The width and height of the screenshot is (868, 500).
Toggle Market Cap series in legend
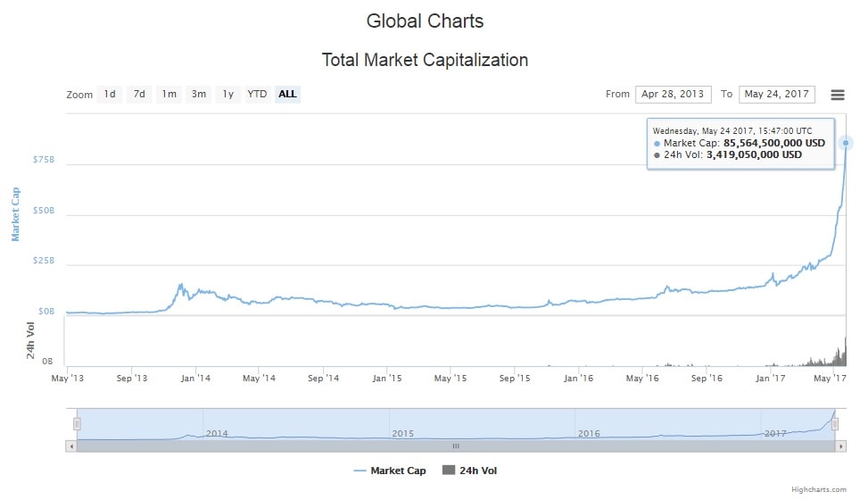389,471
